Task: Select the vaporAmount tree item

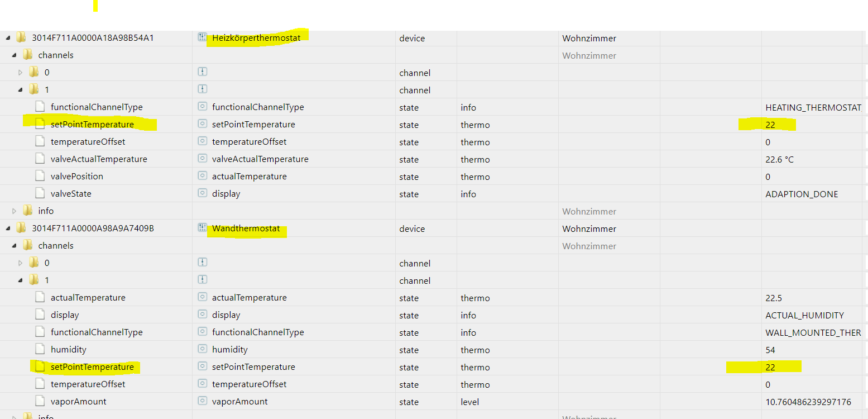Action: pos(79,401)
